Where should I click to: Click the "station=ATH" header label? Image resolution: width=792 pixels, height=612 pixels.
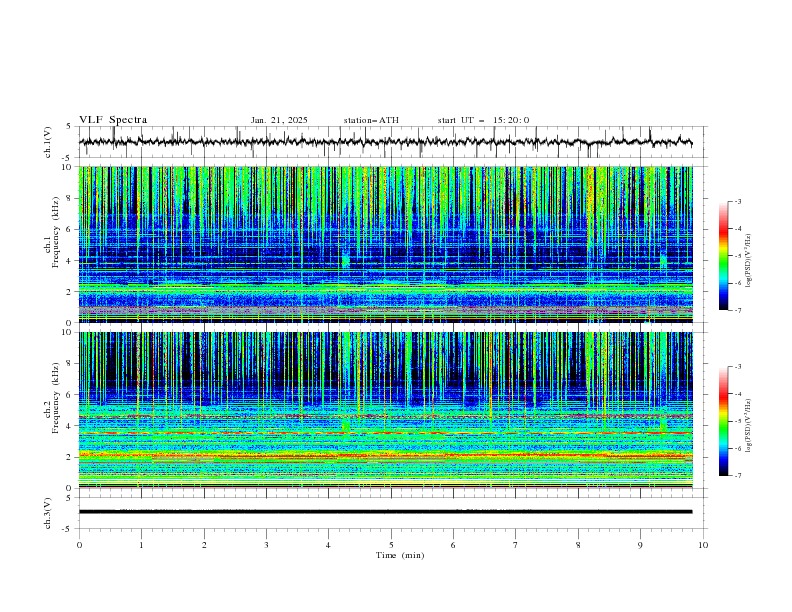[x=371, y=120]
